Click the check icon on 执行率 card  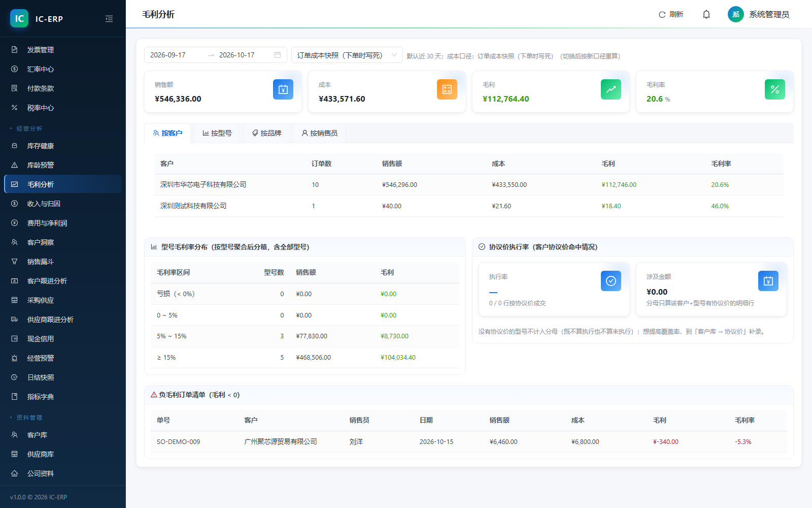[611, 281]
